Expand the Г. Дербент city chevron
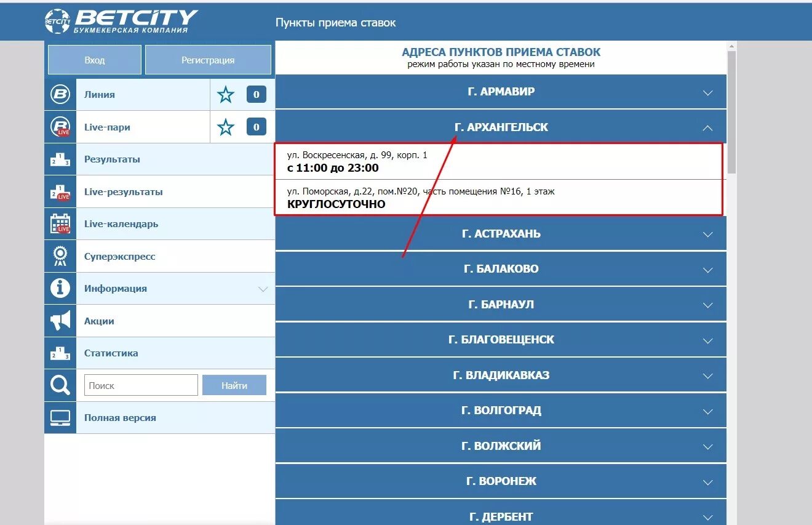Viewport: 812px width, 525px height. point(707,518)
